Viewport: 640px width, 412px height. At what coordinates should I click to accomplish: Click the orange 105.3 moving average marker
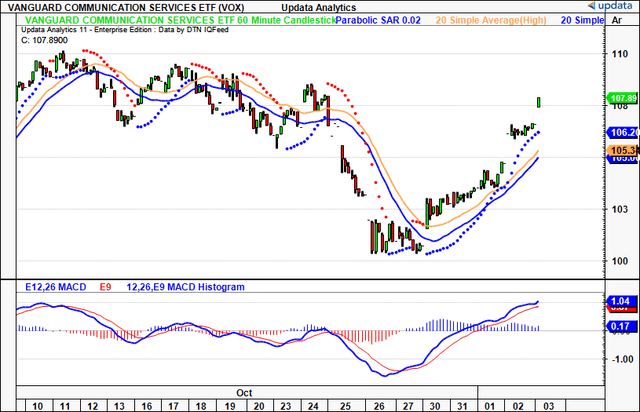tap(622, 149)
